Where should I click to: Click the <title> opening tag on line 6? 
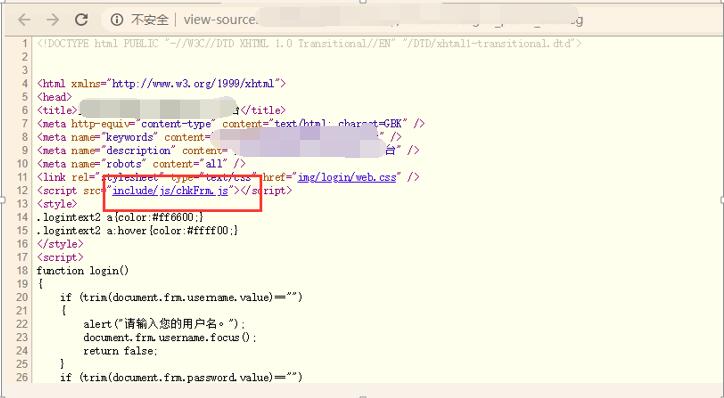tap(57, 110)
